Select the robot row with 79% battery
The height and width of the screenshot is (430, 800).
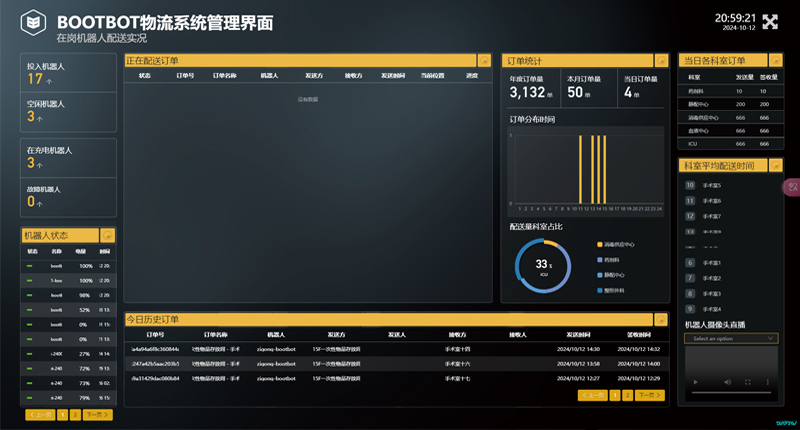[68, 397]
